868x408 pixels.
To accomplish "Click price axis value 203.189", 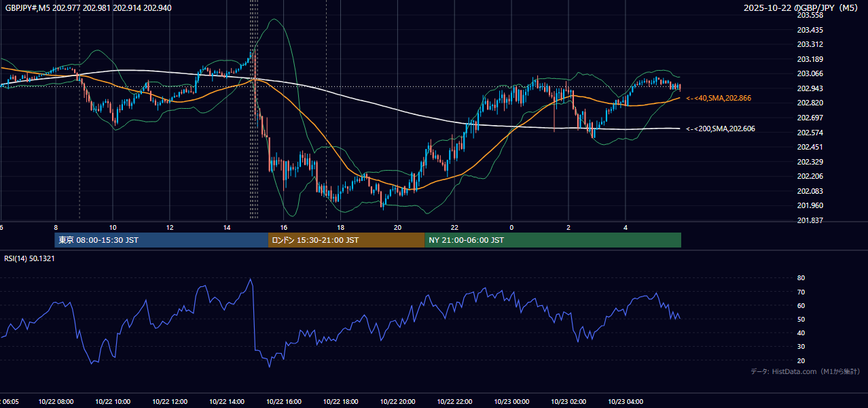I will point(810,59).
